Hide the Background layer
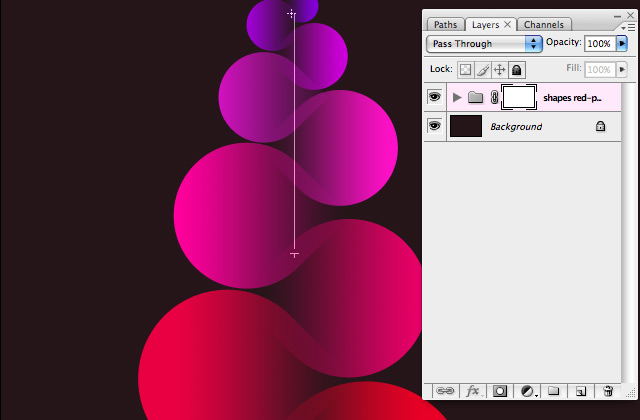The height and width of the screenshot is (420, 640). [435, 126]
